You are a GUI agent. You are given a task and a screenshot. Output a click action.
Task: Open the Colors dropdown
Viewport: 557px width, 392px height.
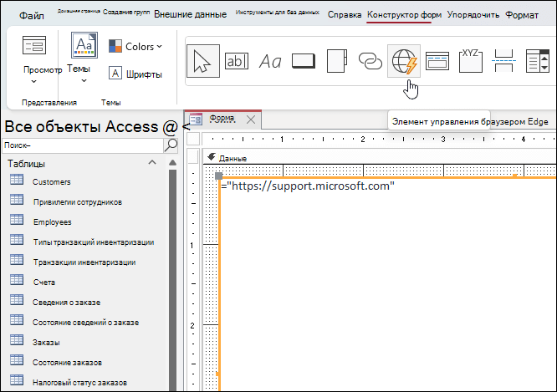tap(135, 47)
